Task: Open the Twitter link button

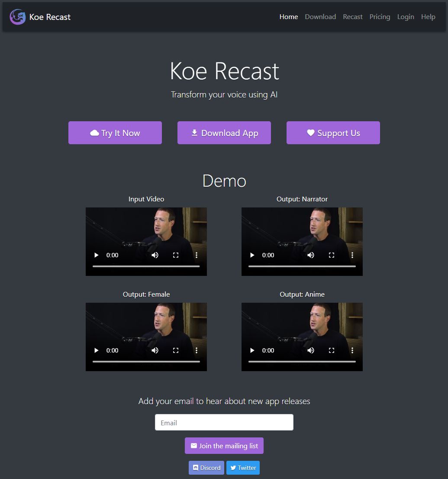Action: click(243, 468)
